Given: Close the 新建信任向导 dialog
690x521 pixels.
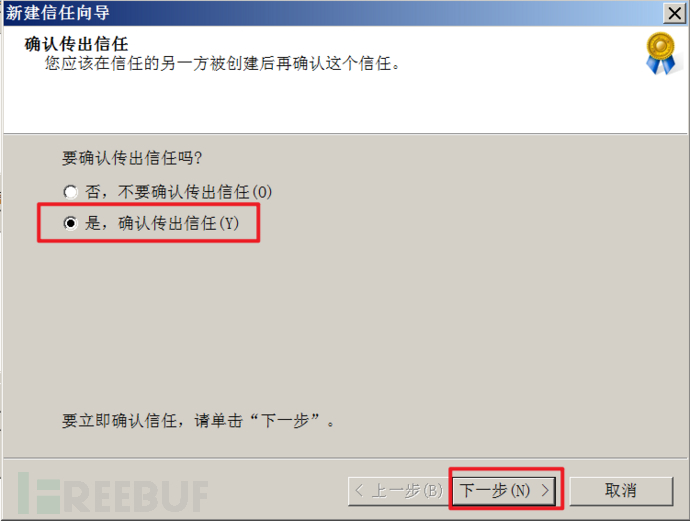Looking at the screenshot, I should (675, 13).
